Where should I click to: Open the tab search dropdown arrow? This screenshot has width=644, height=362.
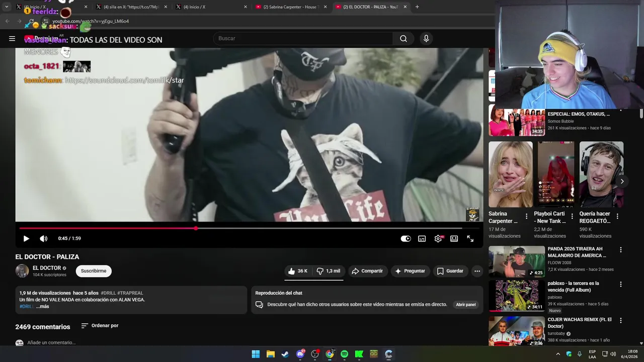[x=7, y=7]
